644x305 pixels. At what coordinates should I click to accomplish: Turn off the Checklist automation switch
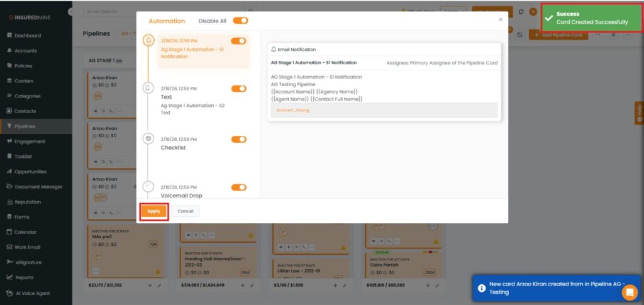(238, 139)
